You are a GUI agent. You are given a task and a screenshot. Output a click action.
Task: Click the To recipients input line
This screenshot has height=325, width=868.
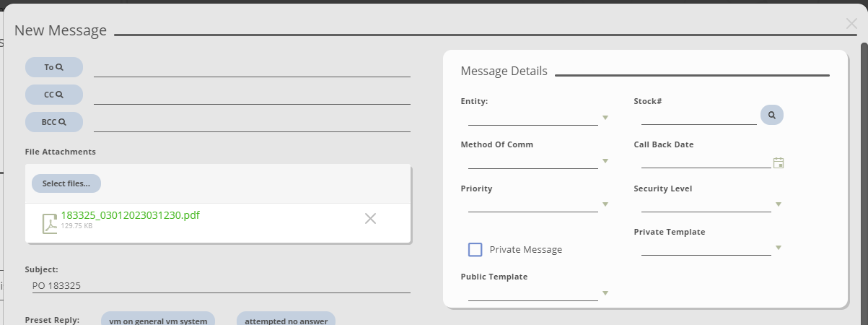tap(252, 68)
